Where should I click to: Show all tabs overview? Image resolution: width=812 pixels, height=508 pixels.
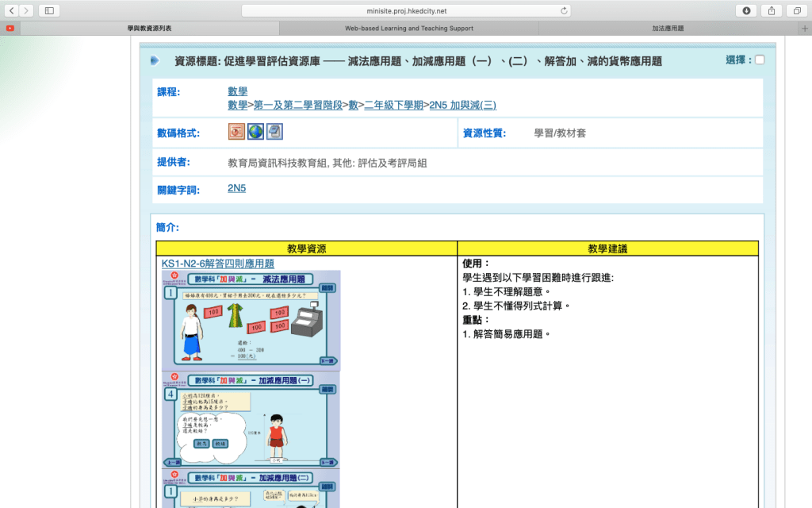(795, 10)
